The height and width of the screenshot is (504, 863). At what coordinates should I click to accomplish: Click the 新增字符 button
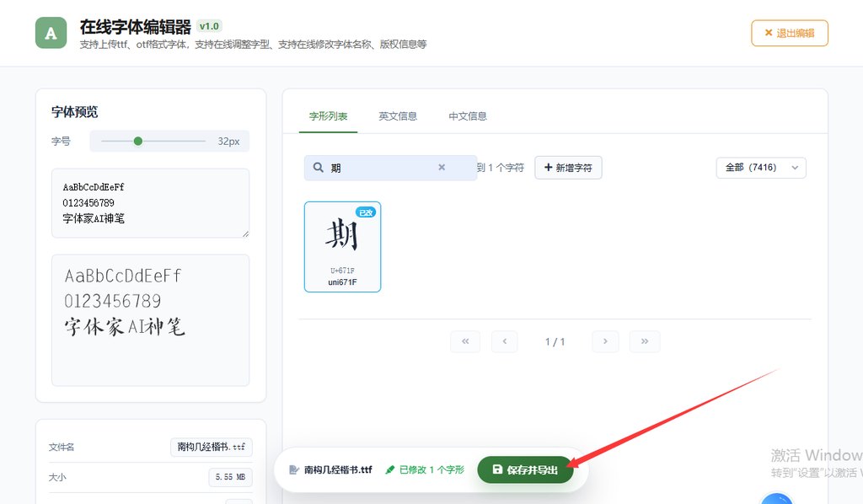pyautogui.click(x=568, y=168)
